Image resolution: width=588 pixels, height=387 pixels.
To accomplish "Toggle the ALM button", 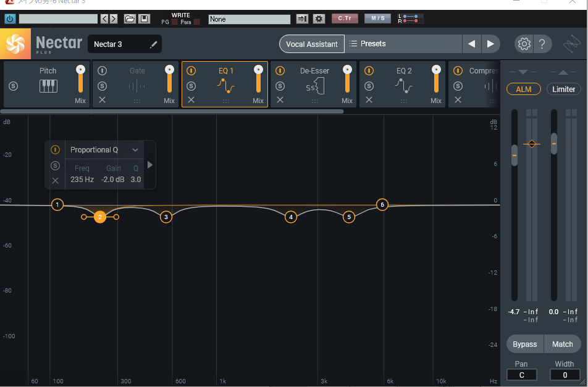I will (524, 89).
